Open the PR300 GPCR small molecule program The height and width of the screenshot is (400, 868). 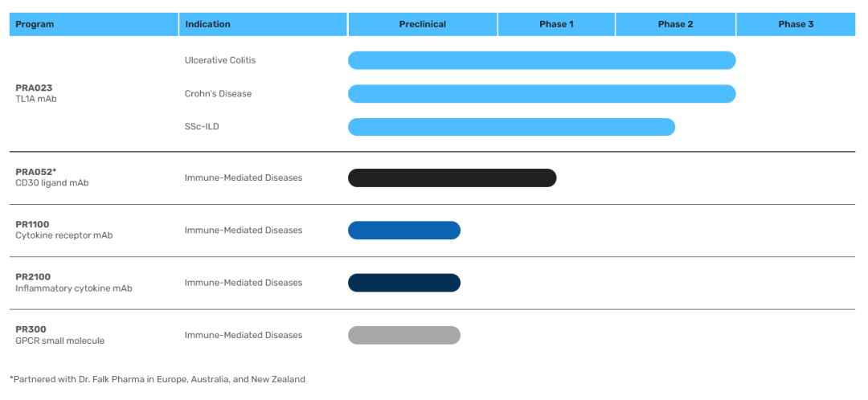[59, 335]
